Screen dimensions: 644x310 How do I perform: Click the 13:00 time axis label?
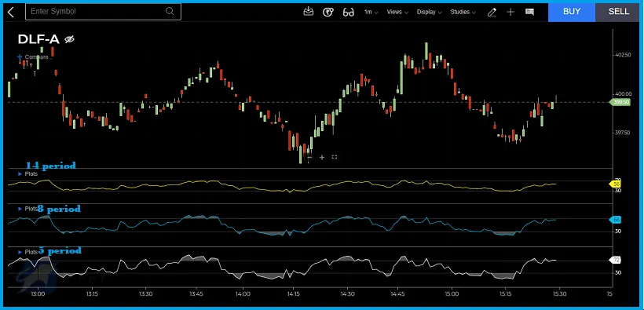[x=38, y=294]
